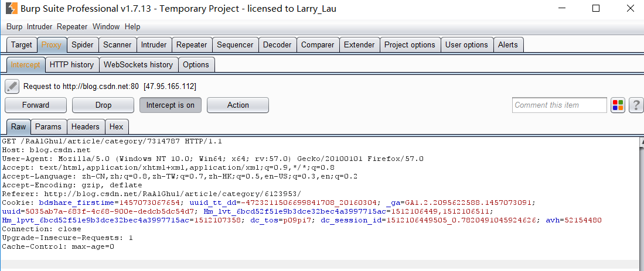Select the Proxy tab
Image resolution: width=644 pixels, height=271 pixels.
point(52,44)
